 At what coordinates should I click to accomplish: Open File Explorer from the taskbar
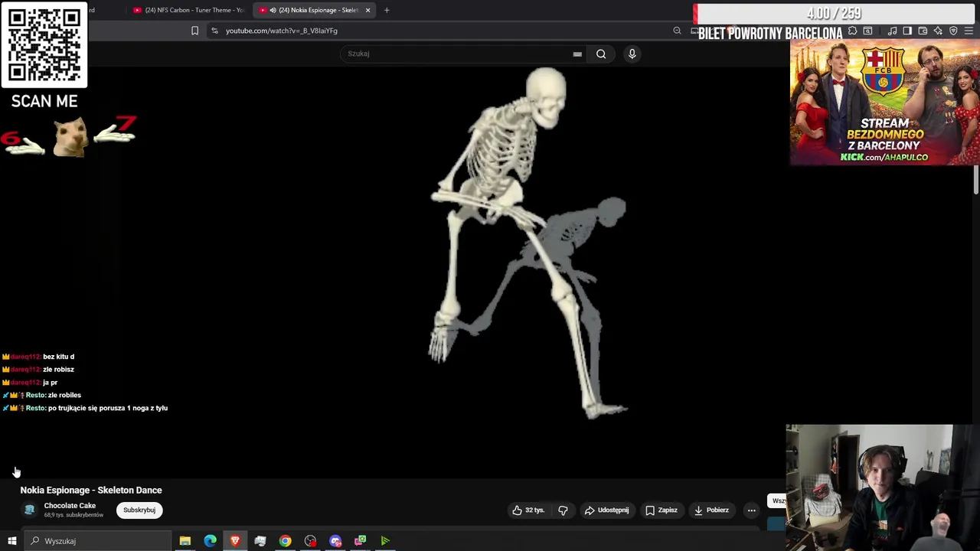click(185, 541)
